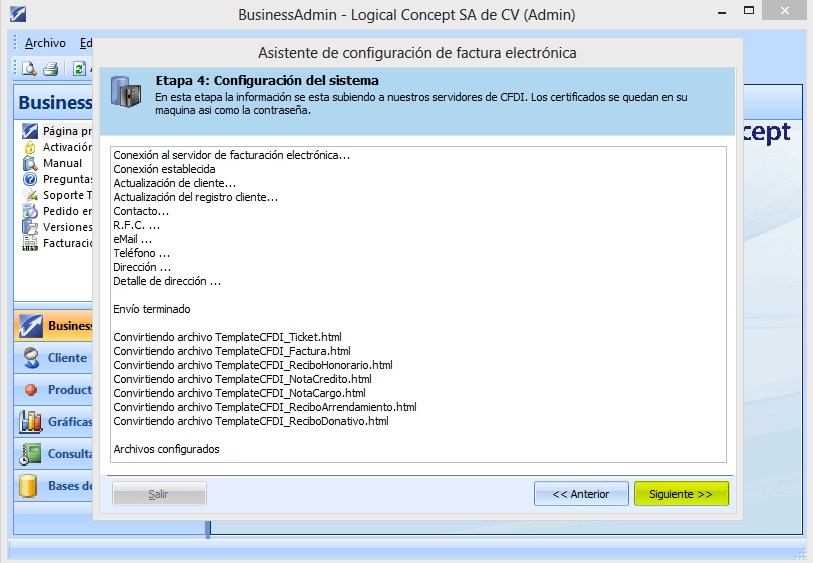Click the Gráficas bar chart icon
Image resolution: width=813 pixels, height=563 pixels.
[30, 422]
